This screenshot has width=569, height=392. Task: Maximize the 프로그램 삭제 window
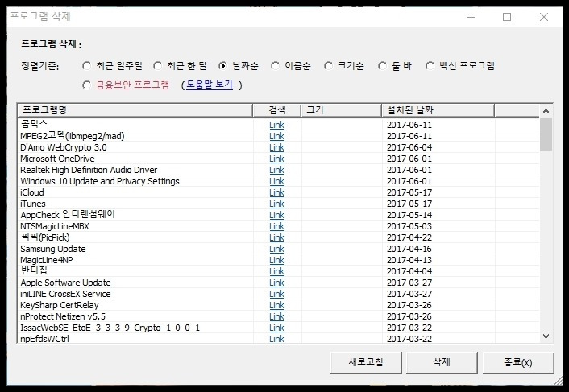[507, 17]
